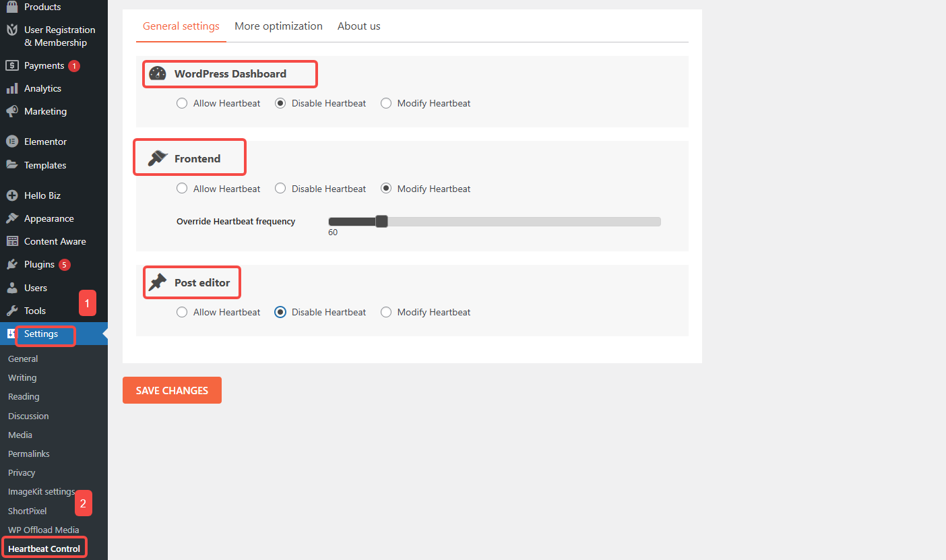Open Analytics from its bar-chart icon

coord(11,88)
